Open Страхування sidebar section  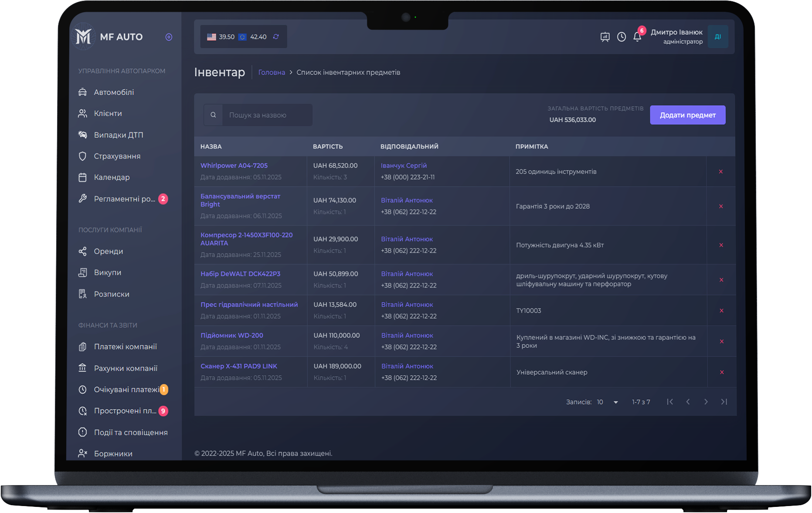coord(117,156)
